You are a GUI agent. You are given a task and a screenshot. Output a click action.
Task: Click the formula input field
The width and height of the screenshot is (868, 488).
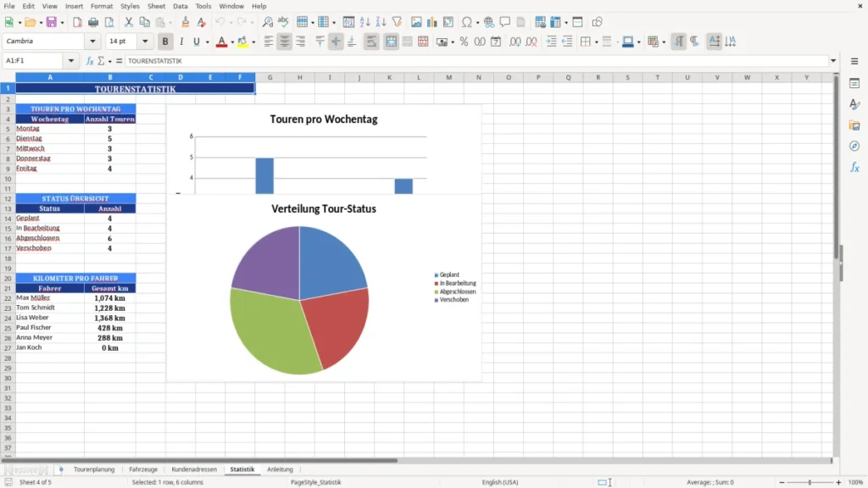(x=476, y=61)
